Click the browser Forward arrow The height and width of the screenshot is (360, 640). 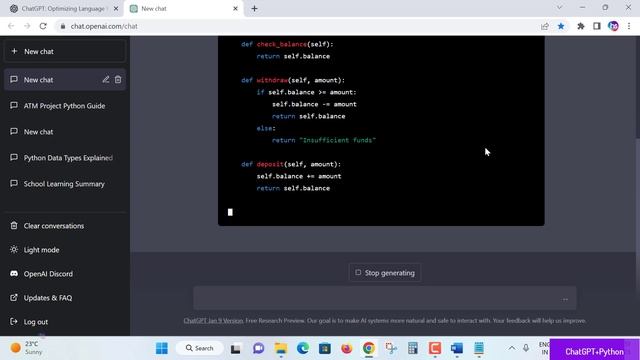point(27,26)
